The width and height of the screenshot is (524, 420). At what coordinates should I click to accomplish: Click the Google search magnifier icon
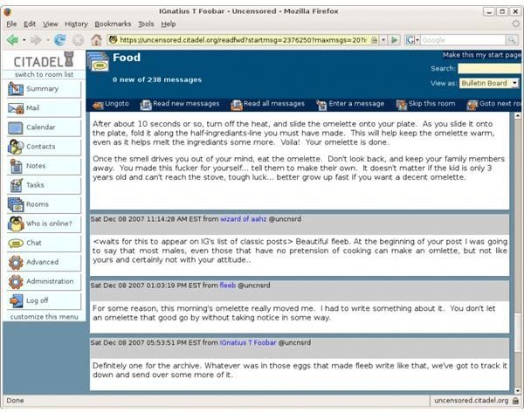tap(512, 40)
